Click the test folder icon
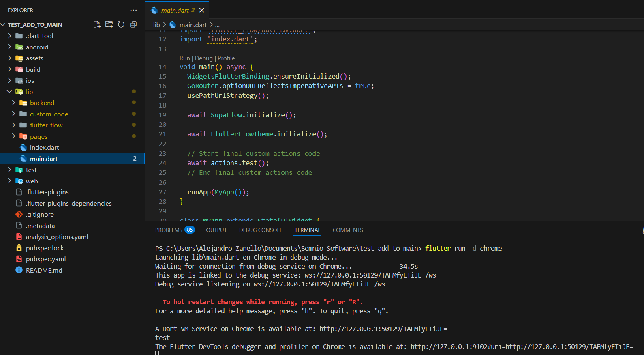This screenshot has height=355, width=644. point(19,170)
